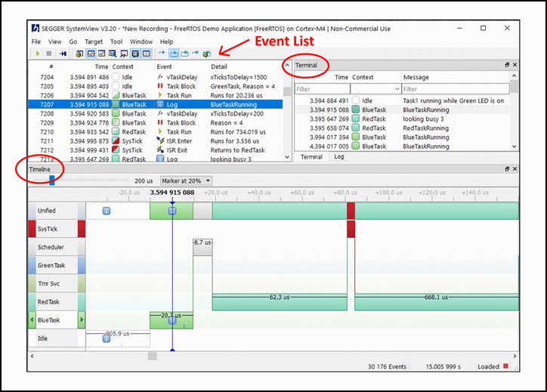
Task: Open the Marker at 20% dropdown
Action: click(186, 181)
